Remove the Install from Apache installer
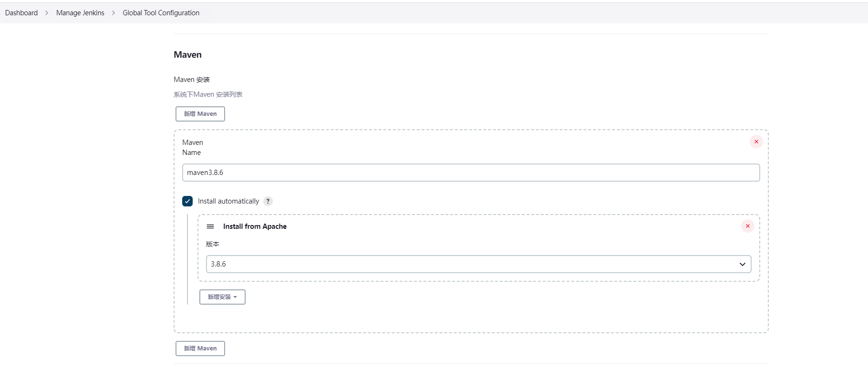The image size is (868, 369). [747, 226]
